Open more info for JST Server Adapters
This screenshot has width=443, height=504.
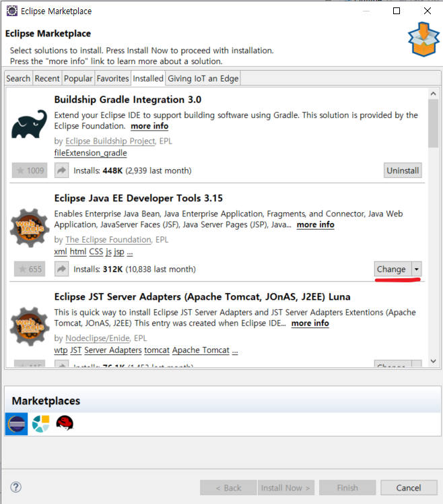(310, 323)
